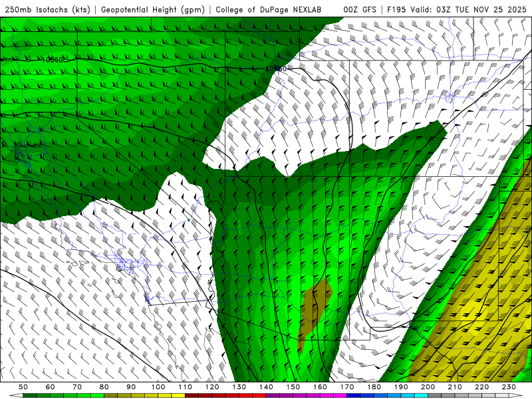Click the 150 value on the color scale

[x=293, y=387]
